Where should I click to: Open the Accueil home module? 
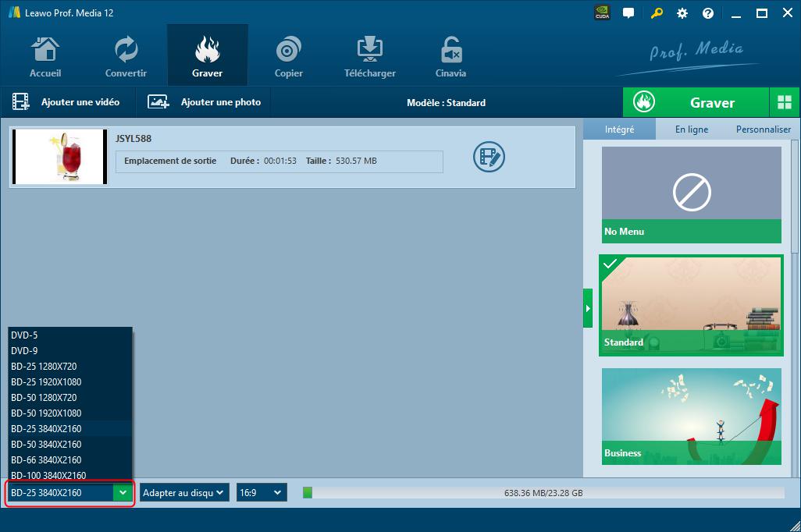[x=45, y=56]
